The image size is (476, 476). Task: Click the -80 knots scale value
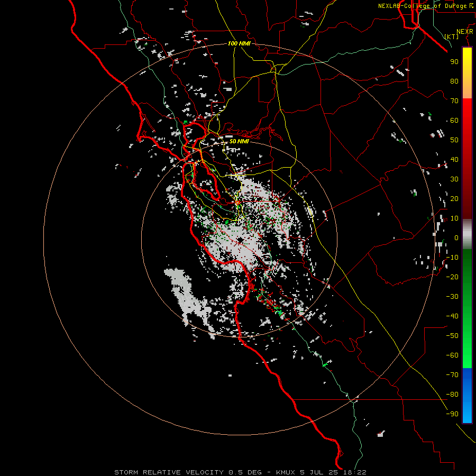click(452, 395)
